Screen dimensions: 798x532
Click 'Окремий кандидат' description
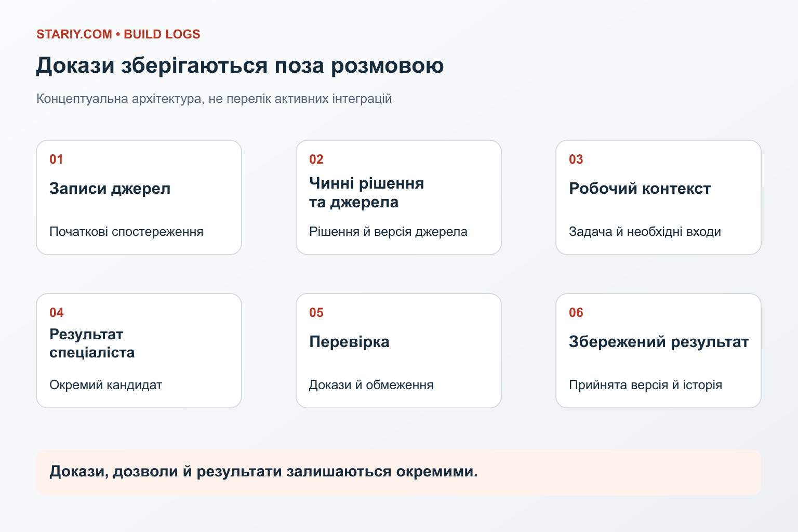pyautogui.click(x=105, y=385)
